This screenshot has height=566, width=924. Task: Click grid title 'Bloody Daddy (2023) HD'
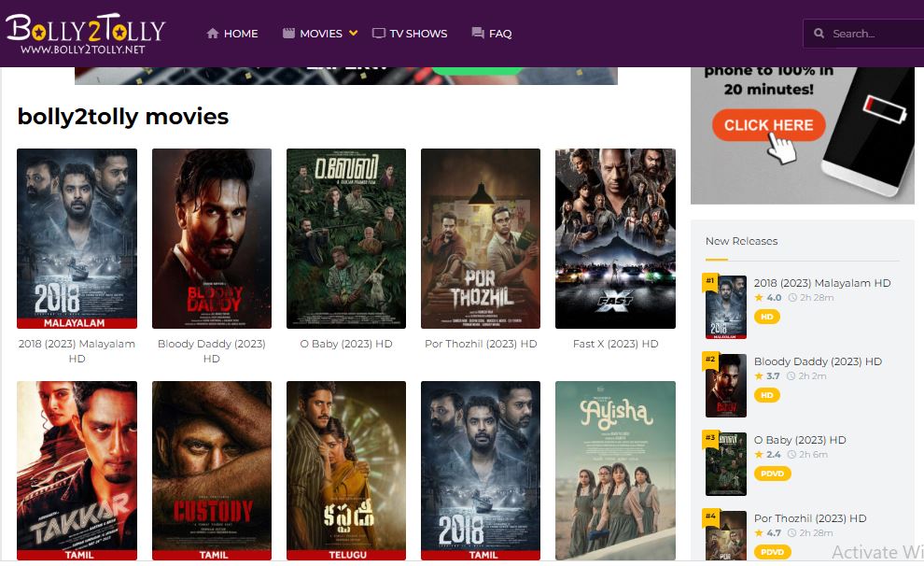[212, 351]
